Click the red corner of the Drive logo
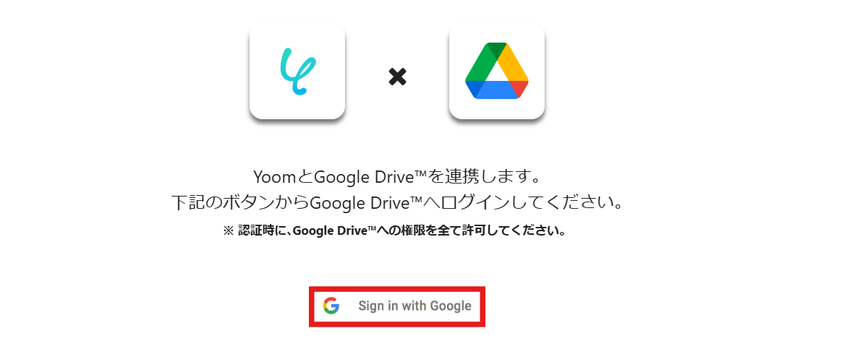Image resolution: width=868 pixels, height=354 pixels. (x=520, y=89)
